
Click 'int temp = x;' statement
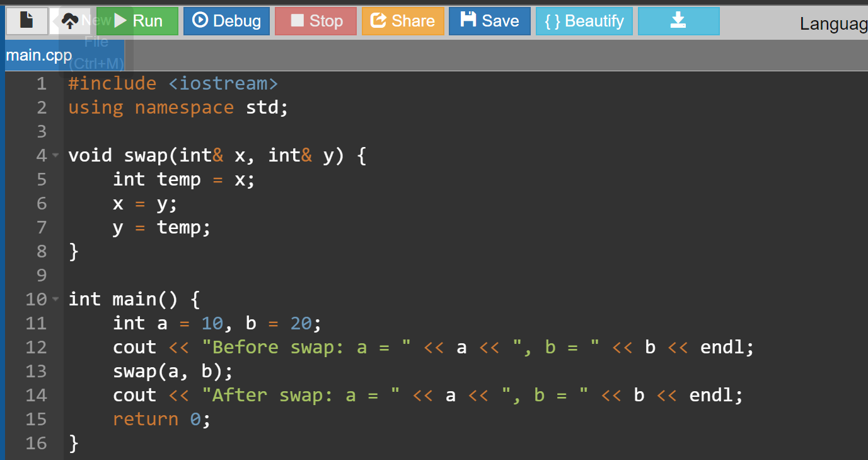[184, 179]
